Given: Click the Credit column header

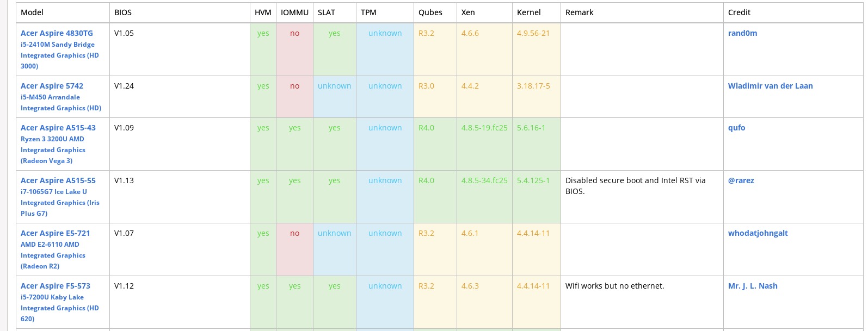Looking at the screenshot, I should point(739,13).
